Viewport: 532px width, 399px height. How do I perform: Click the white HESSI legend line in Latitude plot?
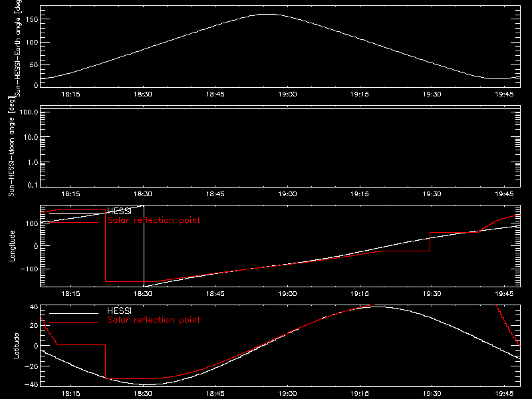click(x=74, y=313)
